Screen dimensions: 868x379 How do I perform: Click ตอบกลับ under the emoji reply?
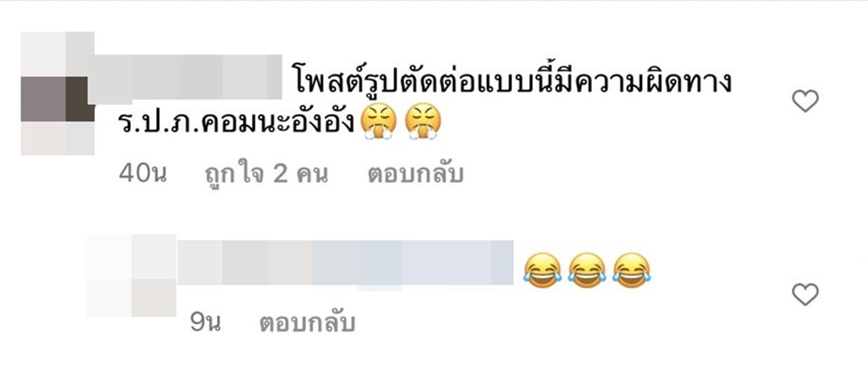308,323
